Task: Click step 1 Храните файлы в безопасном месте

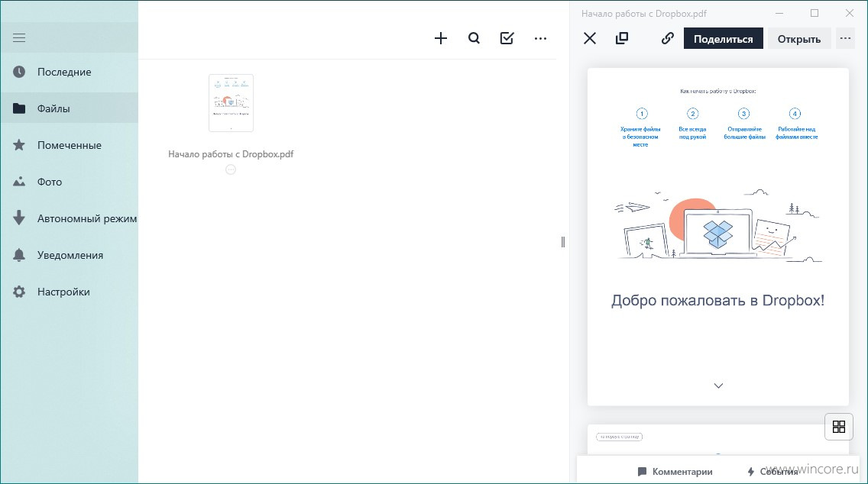Action: 640,127
